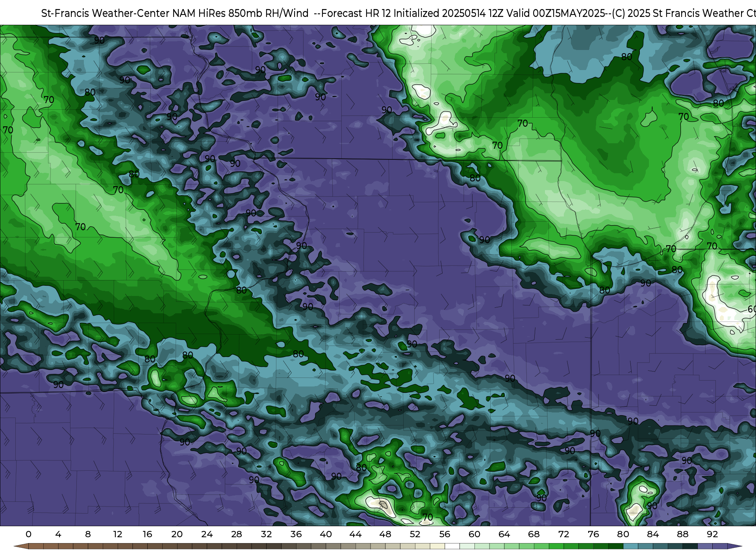Click the "0" label on the color scale

point(28,534)
